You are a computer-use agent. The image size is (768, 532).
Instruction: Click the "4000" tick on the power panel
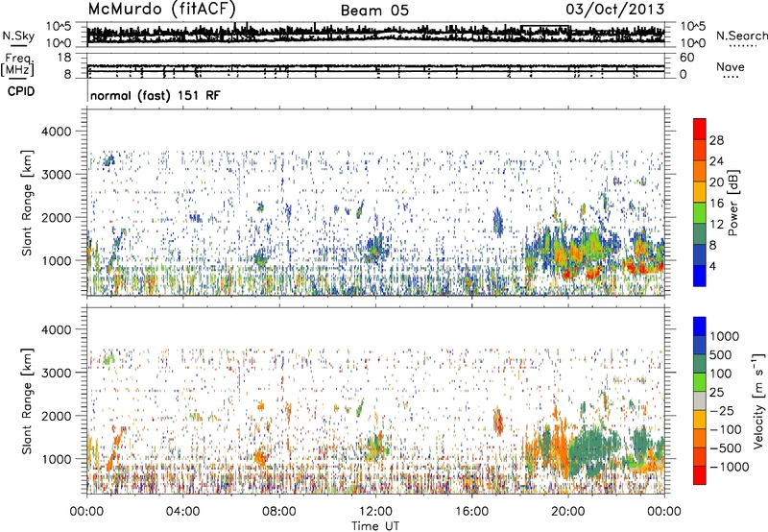point(56,132)
